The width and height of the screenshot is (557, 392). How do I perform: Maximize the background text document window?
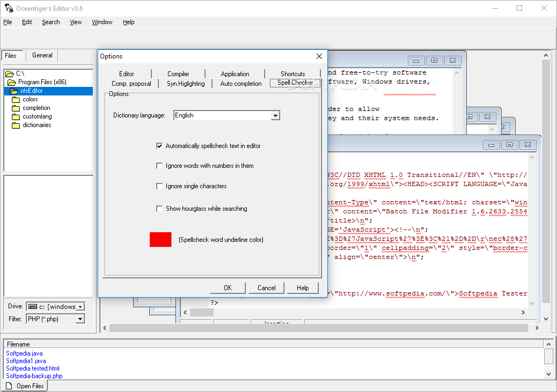[434, 61]
